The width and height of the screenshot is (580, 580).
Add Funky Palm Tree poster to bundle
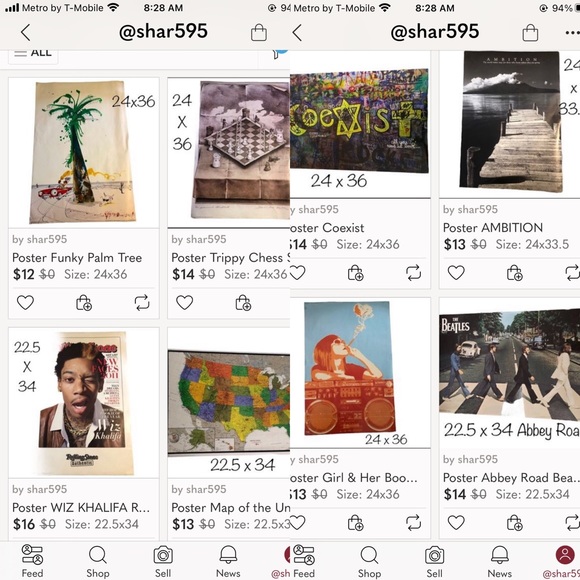coord(84,303)
